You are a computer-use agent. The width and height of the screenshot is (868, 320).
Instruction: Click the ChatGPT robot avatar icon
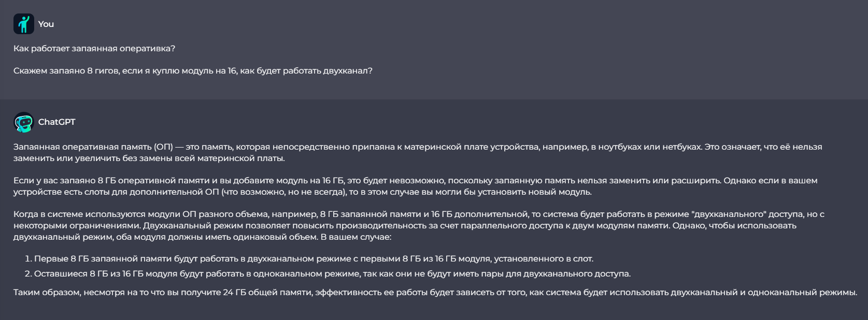(x=24, y=122)
